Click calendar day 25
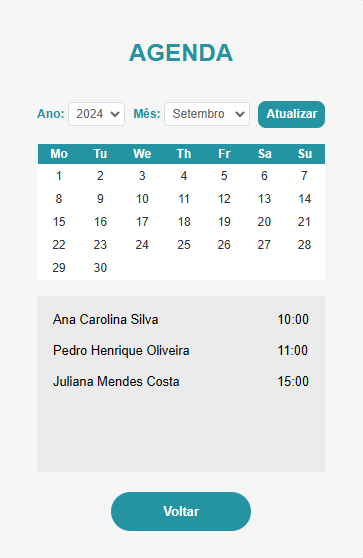Screen dimensions: 363x558 coord(184,245)
